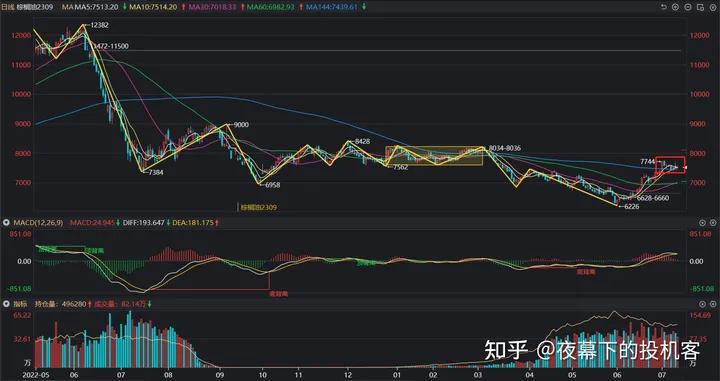Click the 指标 indicator label

[x=20, y=304]
